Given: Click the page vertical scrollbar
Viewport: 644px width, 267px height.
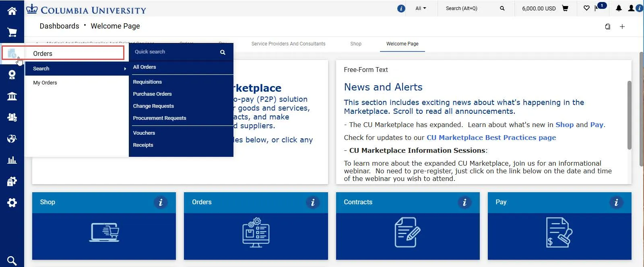Looking at the screenshot, I should click(642, 109).
